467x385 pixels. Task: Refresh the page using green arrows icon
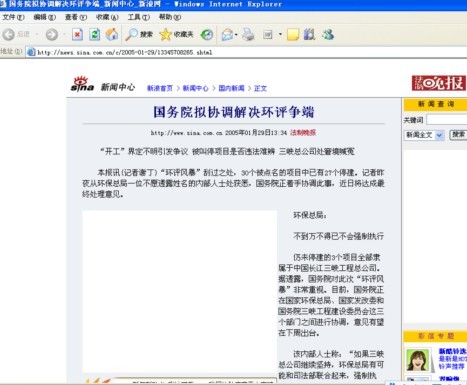point(95,34)
